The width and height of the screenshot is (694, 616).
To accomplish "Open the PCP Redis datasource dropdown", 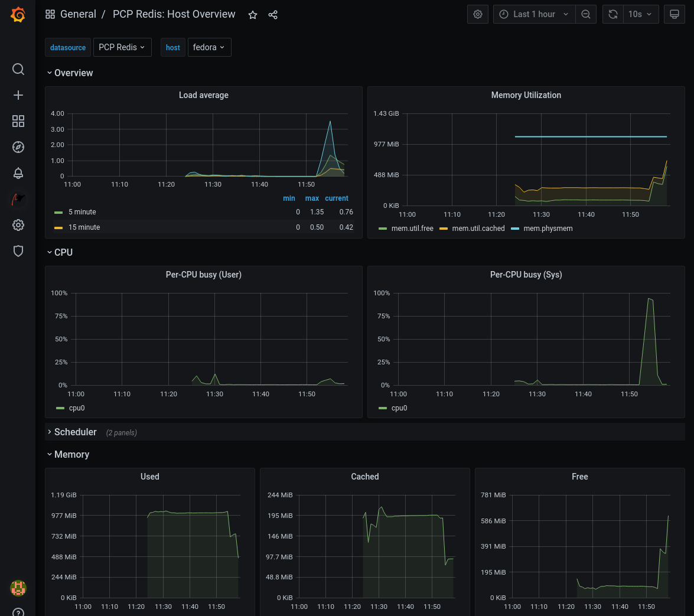I will 122,47.
